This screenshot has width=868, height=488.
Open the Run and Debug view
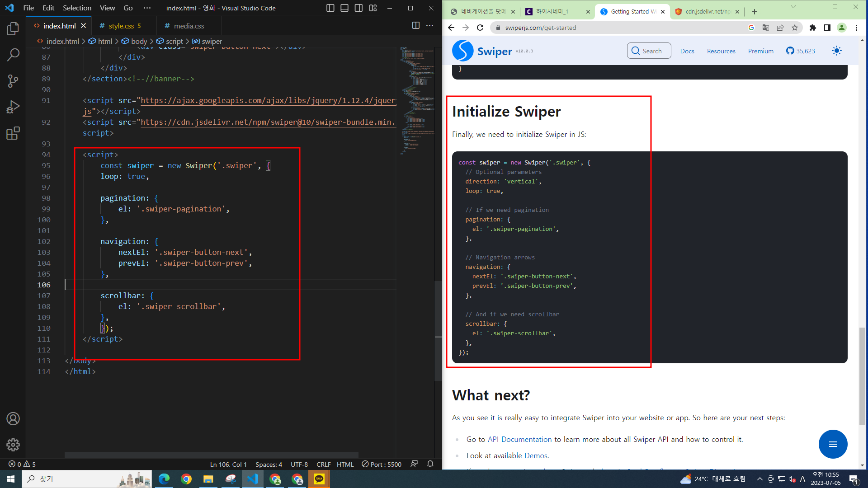pyautogui.click(x=13, y=107)
